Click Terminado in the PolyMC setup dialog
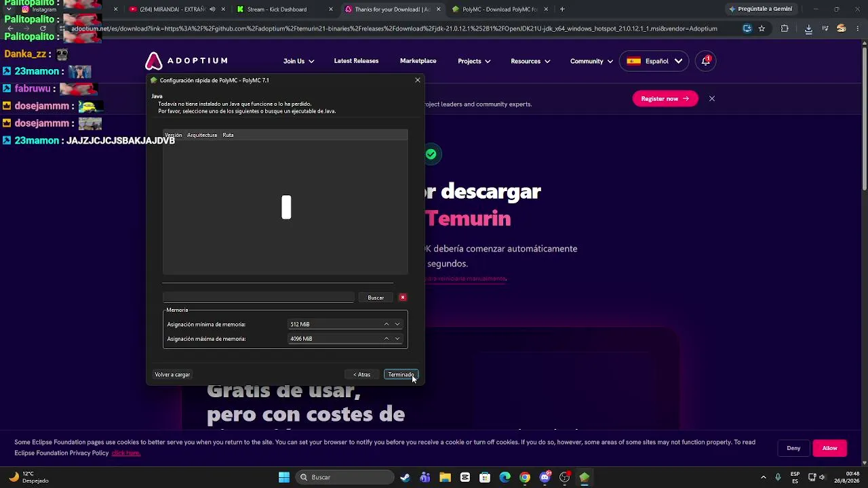 click(x=401, y=374)
